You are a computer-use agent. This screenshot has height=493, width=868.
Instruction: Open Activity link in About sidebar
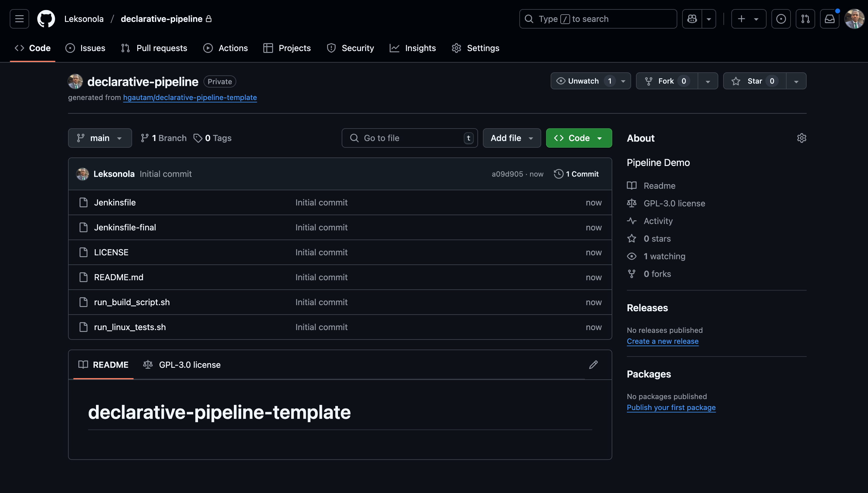click(x=650, y=221)
